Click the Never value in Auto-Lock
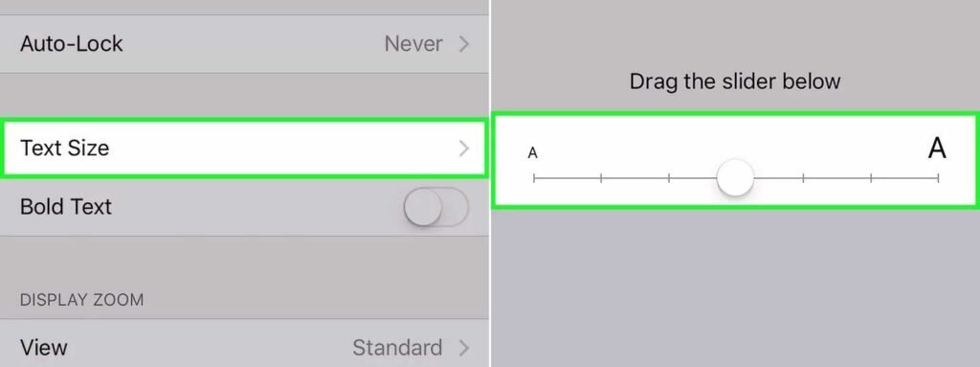This screenshot has width=980, height=367. (x=413, y=44)
